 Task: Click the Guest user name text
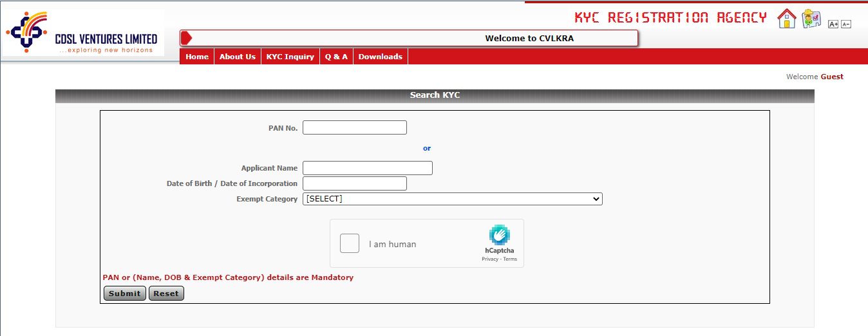[832, 77]
